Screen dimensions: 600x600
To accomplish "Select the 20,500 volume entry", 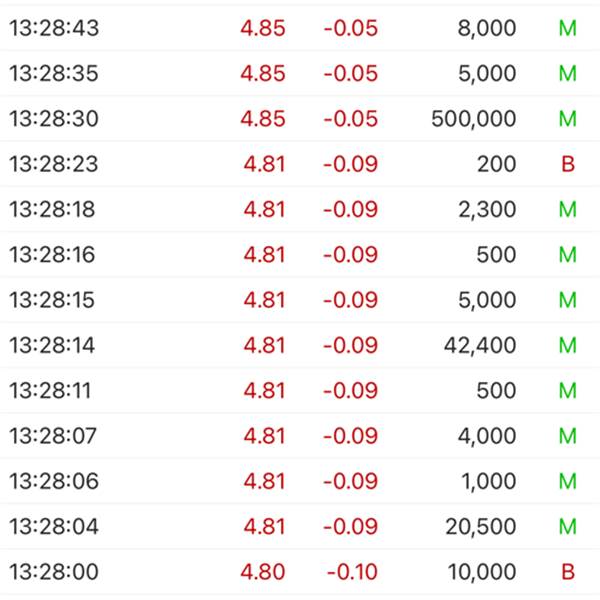I will pos(481,527).
